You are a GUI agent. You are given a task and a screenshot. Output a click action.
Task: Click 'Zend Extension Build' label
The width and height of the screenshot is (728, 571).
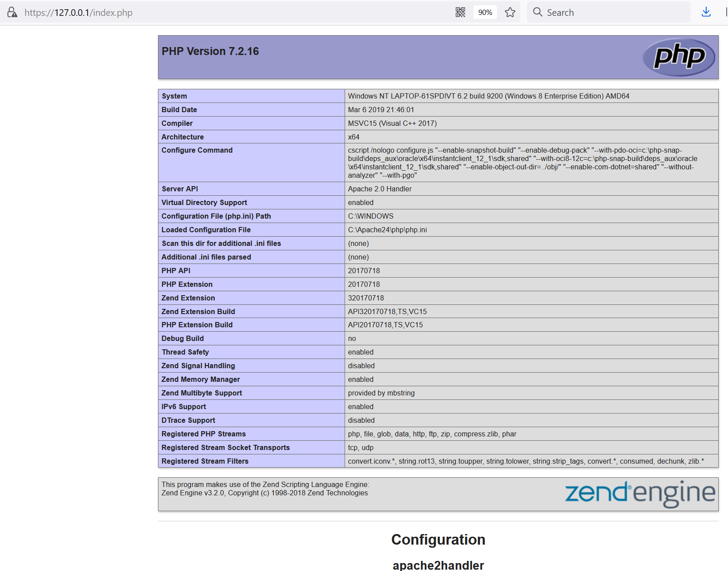(199, 311)
